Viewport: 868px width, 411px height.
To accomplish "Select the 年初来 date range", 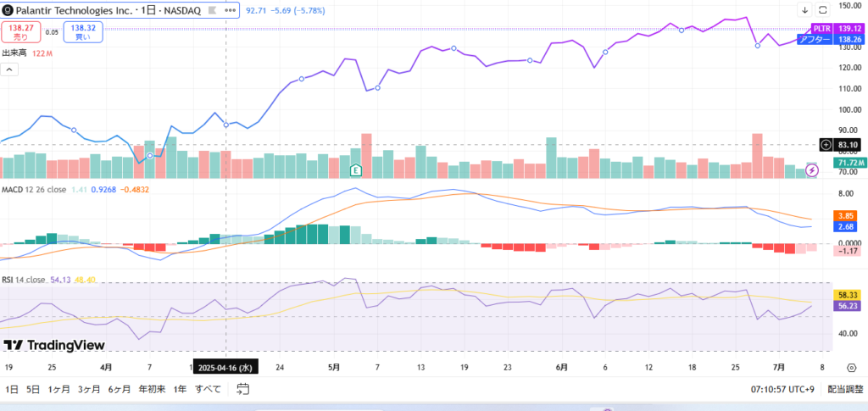I will coord(153,390).
